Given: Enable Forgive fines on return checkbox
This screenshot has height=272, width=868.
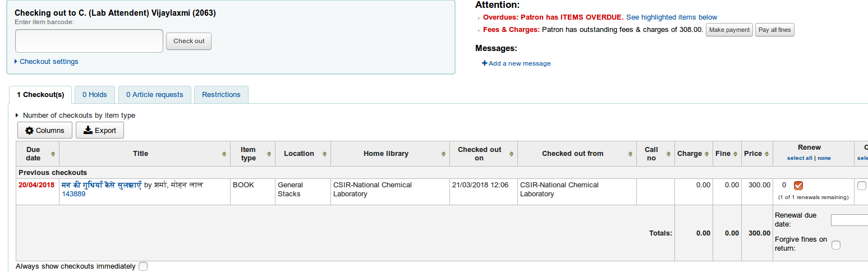Looking at the screenshot, I should point(836,245).
